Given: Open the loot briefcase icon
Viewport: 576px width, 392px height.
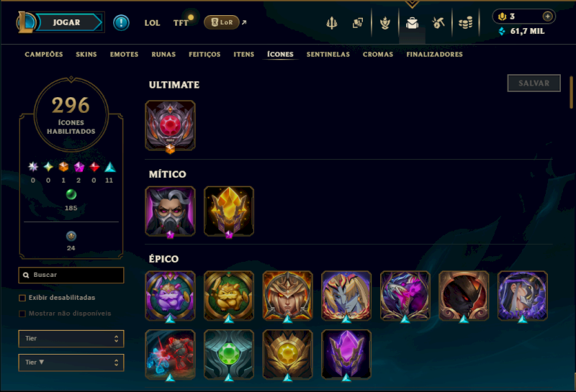Looking at the screenshot, I should 412,23.
